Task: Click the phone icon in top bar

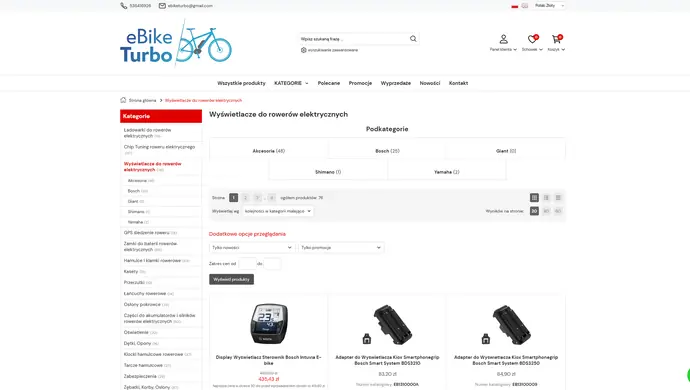Action: (124, 6)
